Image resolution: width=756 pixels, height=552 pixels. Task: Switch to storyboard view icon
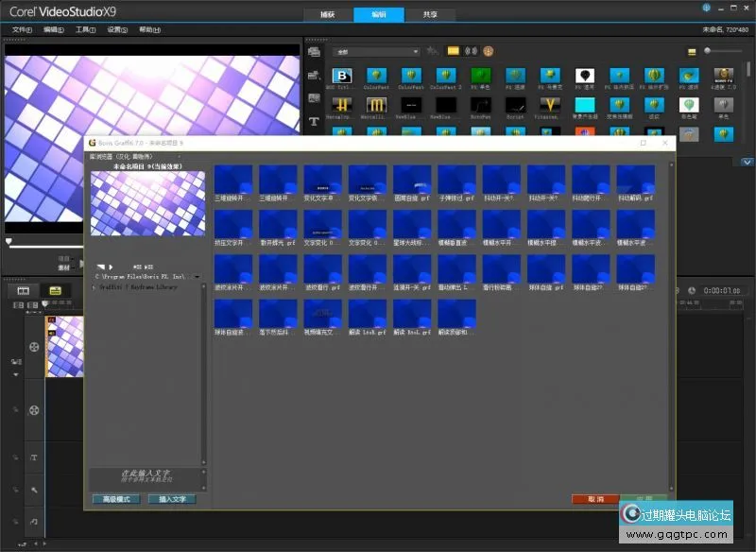coord(24,290)
